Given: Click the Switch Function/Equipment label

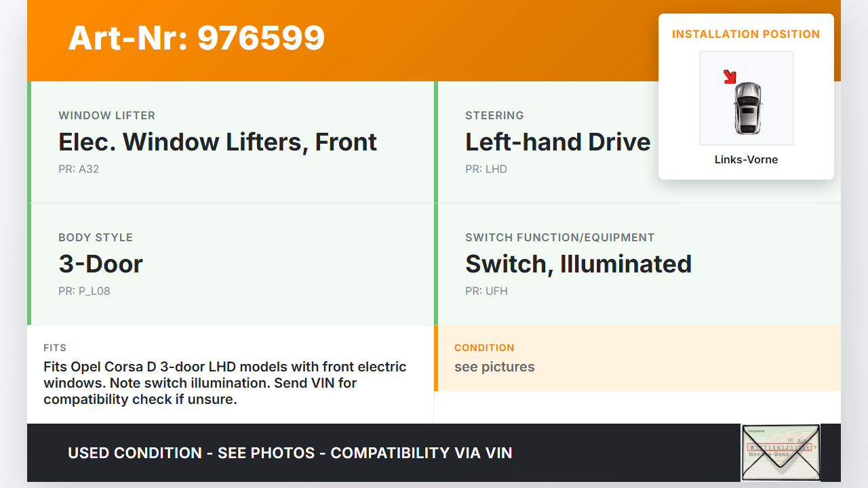Looking at the screenshot, I should pos(559,237).
